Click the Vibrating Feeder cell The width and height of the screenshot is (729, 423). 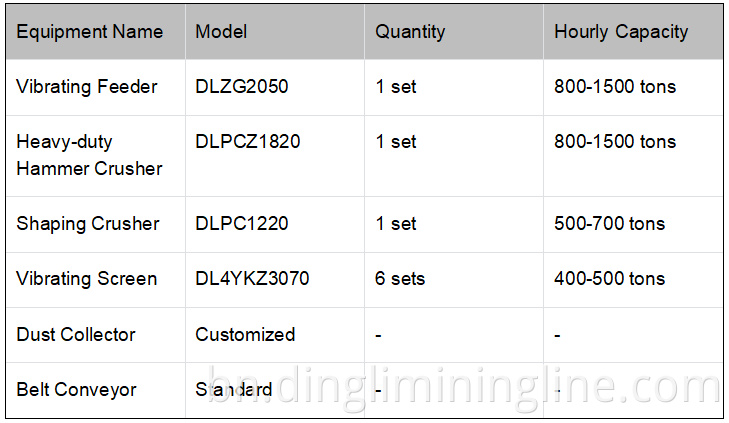(87, 87)
